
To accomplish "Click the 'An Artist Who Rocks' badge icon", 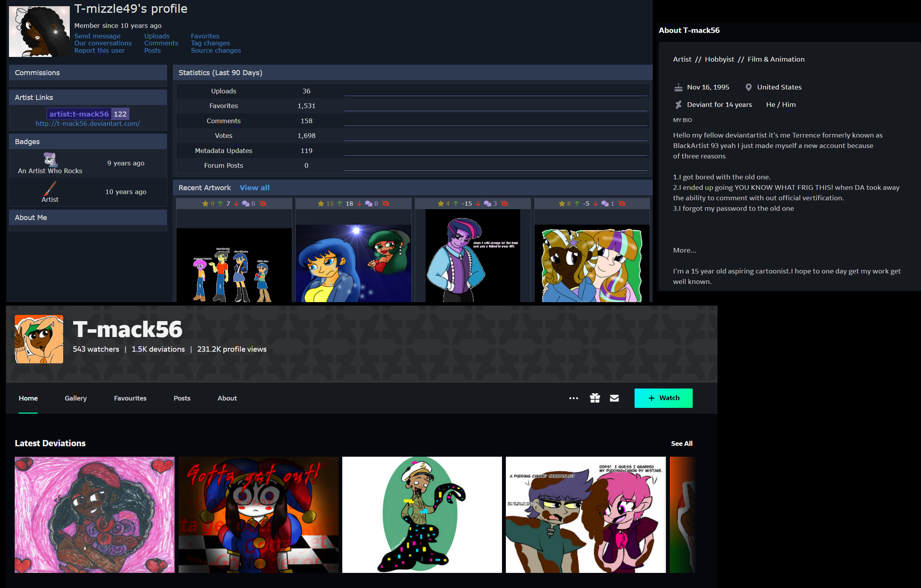I will (x=50, y=159).
